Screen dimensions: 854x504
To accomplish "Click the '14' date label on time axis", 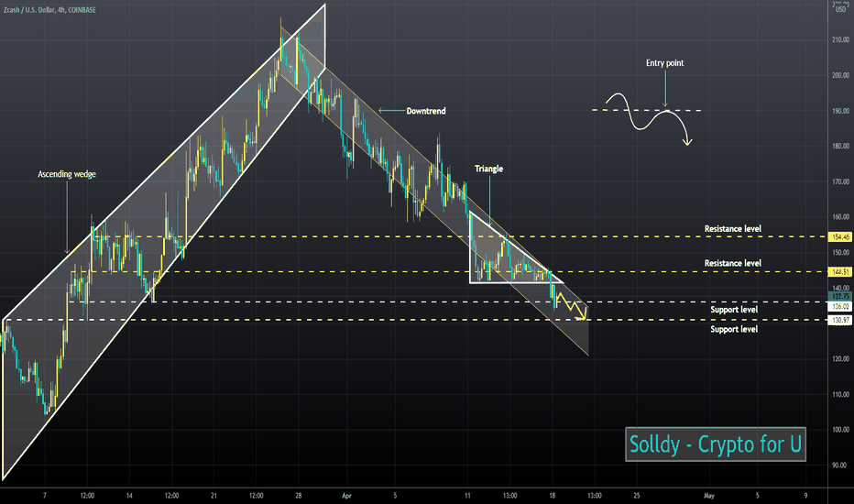I will pos(129,496).
